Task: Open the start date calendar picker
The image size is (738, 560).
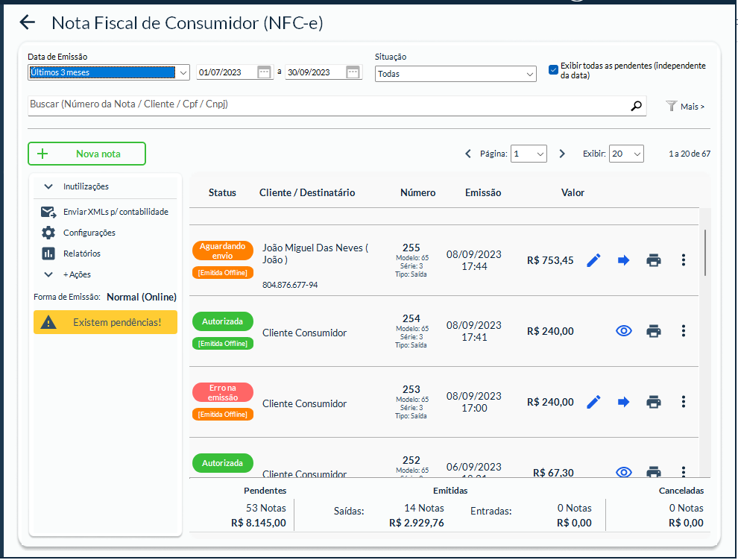Action: click(x=264, y=72)
